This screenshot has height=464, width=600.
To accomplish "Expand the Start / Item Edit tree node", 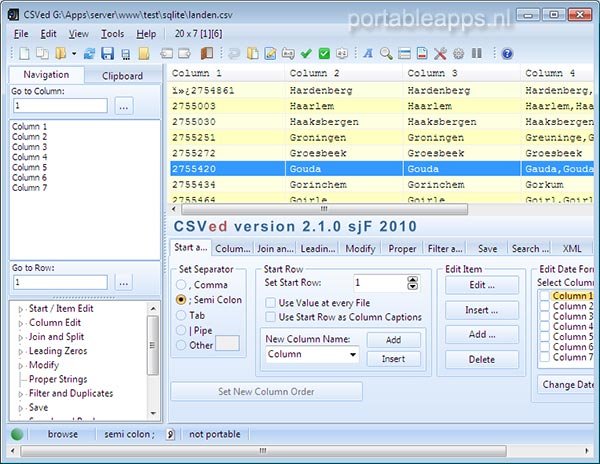I will pyautogui.click(x=21, y=309).
